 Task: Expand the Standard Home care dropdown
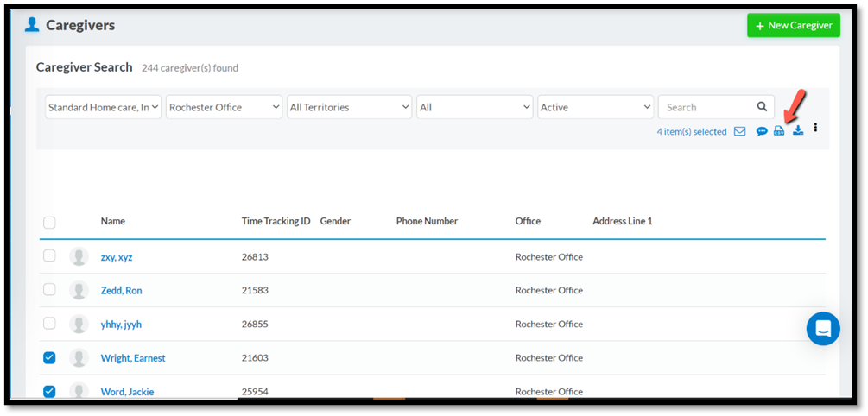click(103, 107)
